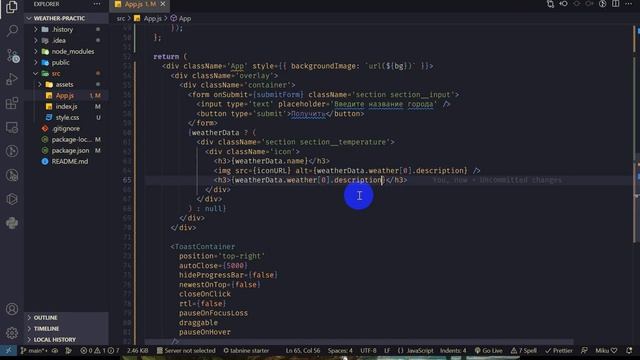Viewport: 640px width, 360px height.
Task: Click the Miku status bar item
Action: coord(606,351)
